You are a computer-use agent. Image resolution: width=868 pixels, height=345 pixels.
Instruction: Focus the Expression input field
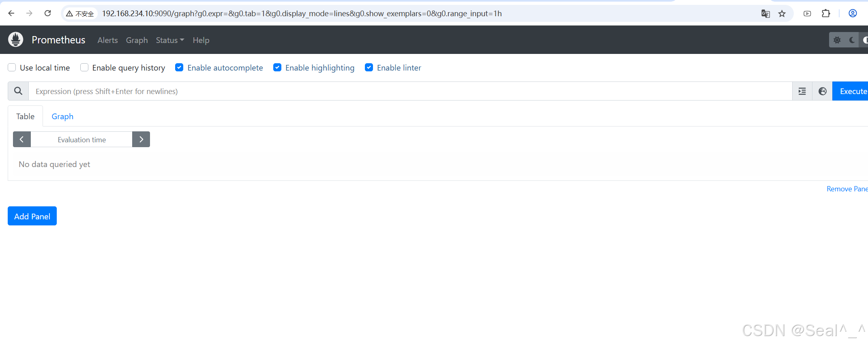tap(410, 91)
